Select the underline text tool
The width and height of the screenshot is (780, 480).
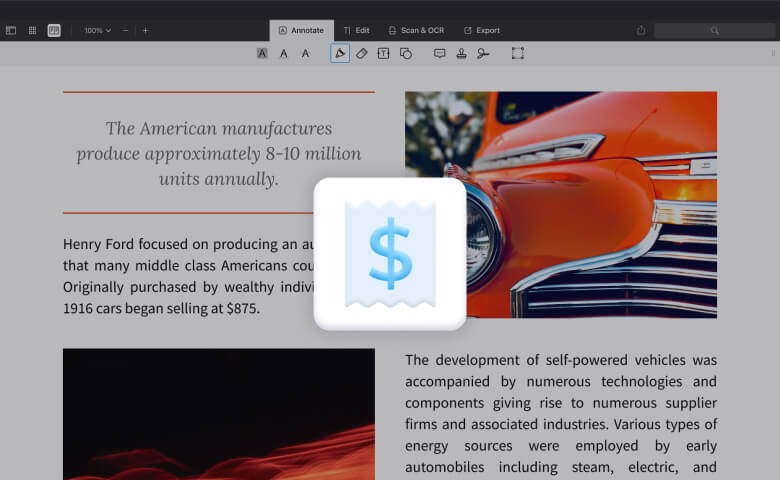[x=284, y=53]
